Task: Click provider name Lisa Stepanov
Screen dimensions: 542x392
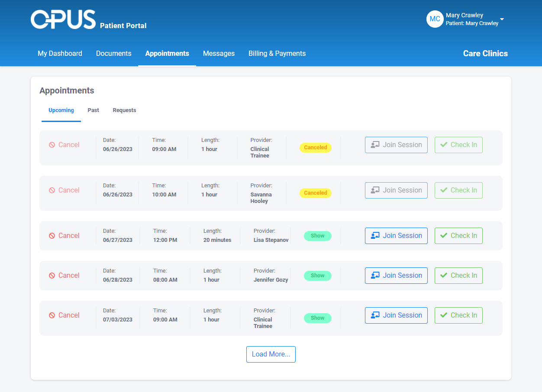Action: tap(271, 240)
